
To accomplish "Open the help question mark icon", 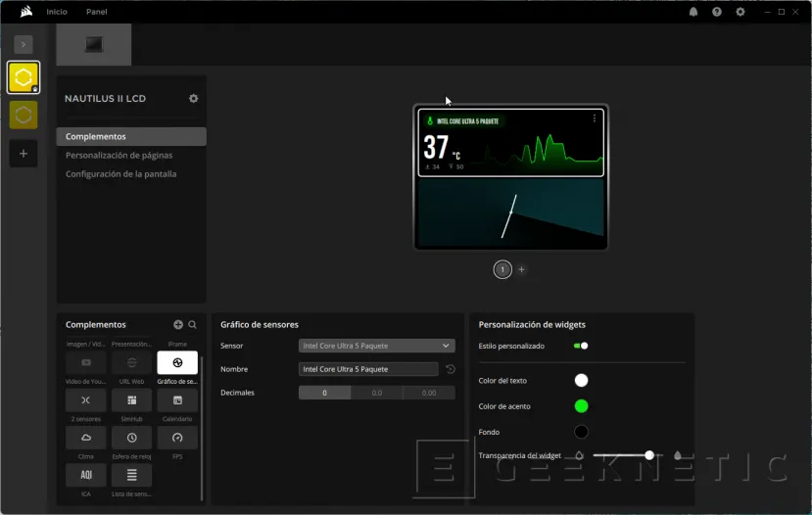I will tap(717, 12).
